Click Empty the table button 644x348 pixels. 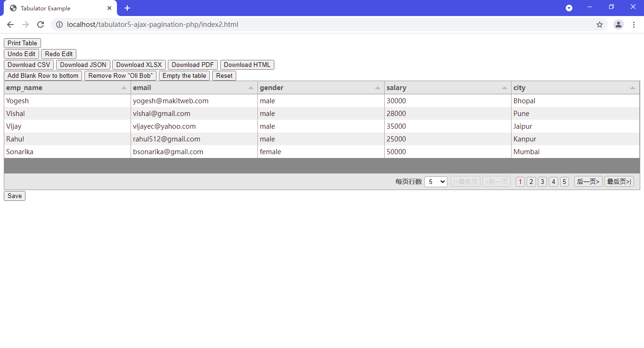tap(184, 75)
